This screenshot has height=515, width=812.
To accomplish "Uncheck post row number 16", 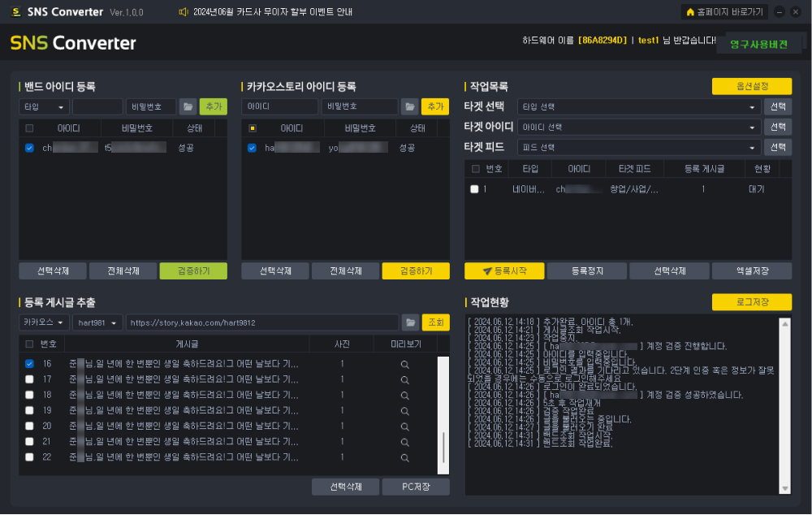I will [x=29, y=364].
